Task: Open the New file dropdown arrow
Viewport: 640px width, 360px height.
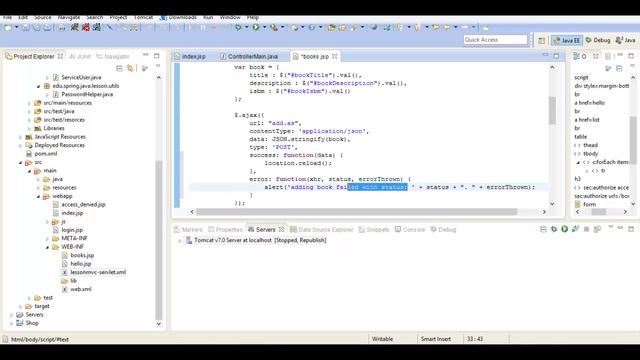Action: click(x=17, y=27)
